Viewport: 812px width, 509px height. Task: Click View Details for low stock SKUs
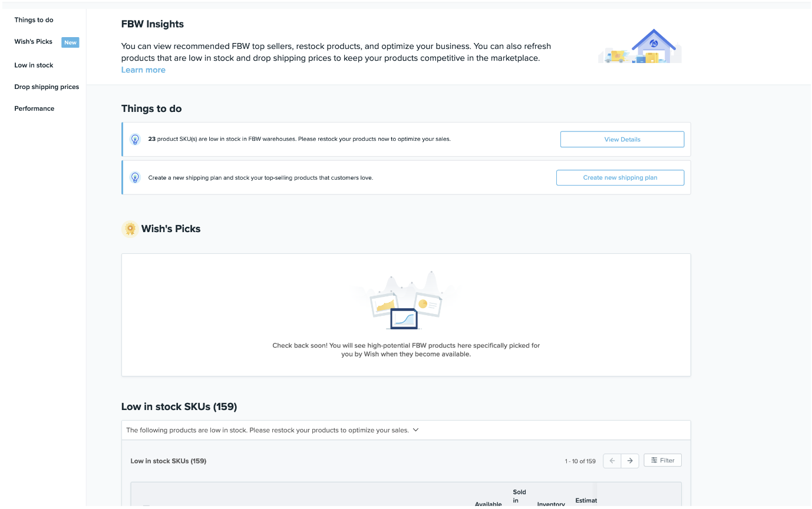[622, 140]
